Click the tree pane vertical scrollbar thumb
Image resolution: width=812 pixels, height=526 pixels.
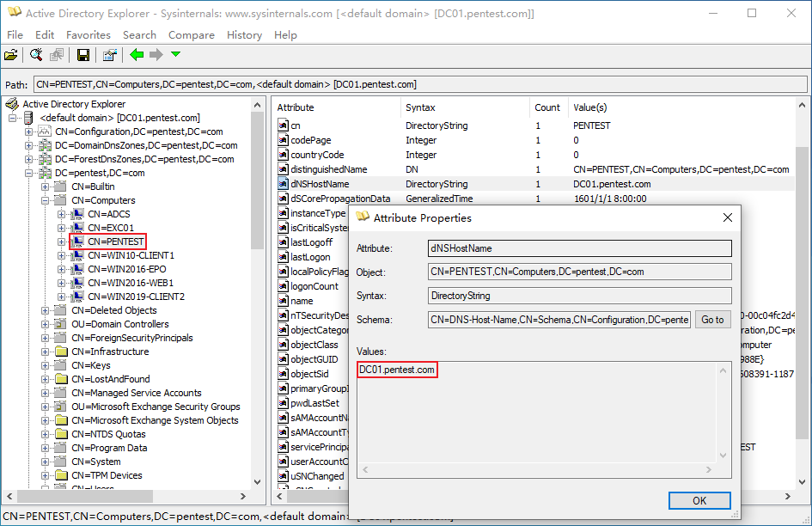(x=258, y=180)
